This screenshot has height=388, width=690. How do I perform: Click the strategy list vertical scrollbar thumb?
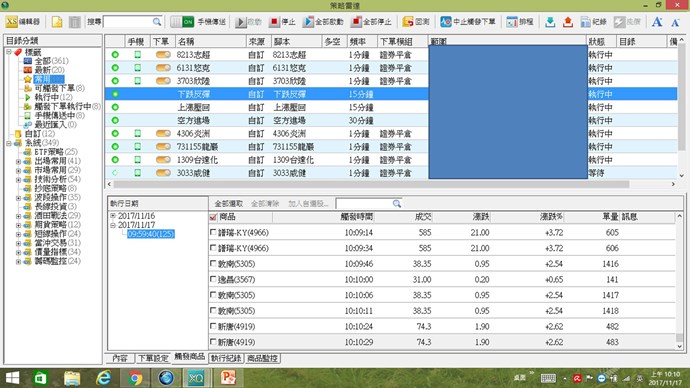681,96
